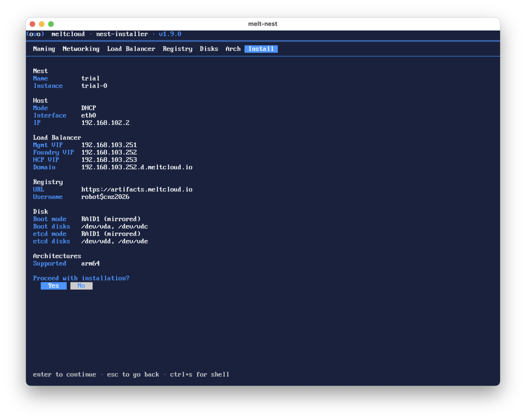
Task: Switch to the Networking tab
Action: (81, 49)
